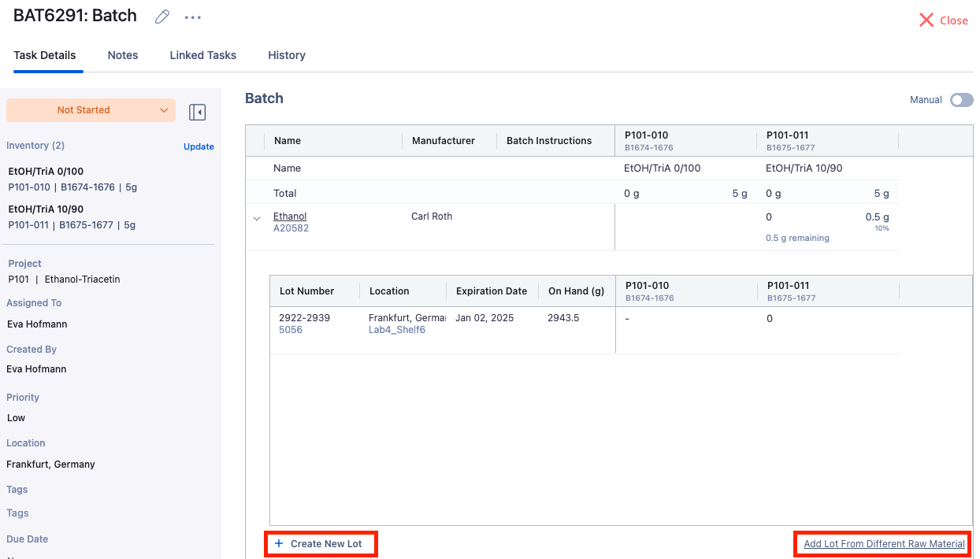Select the Task Details tab
The height and width of the screenshot is (559, 980).
point(45,55)
